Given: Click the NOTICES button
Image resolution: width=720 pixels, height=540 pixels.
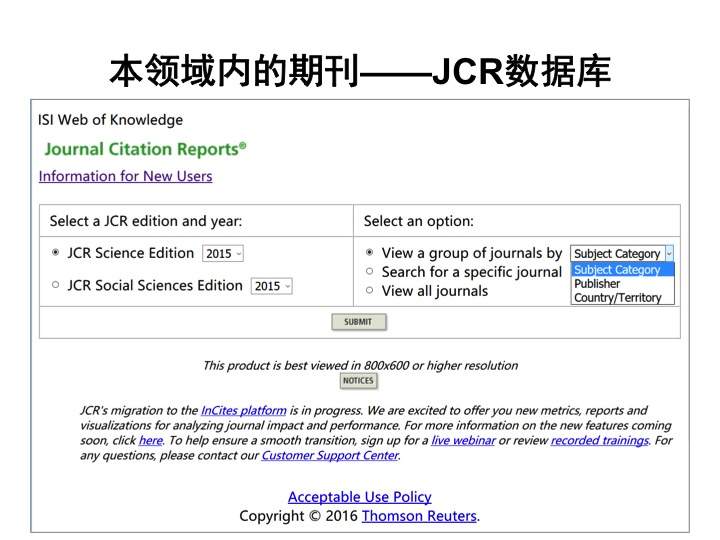Looking at the screenshot, I should [x=358, y=381].
